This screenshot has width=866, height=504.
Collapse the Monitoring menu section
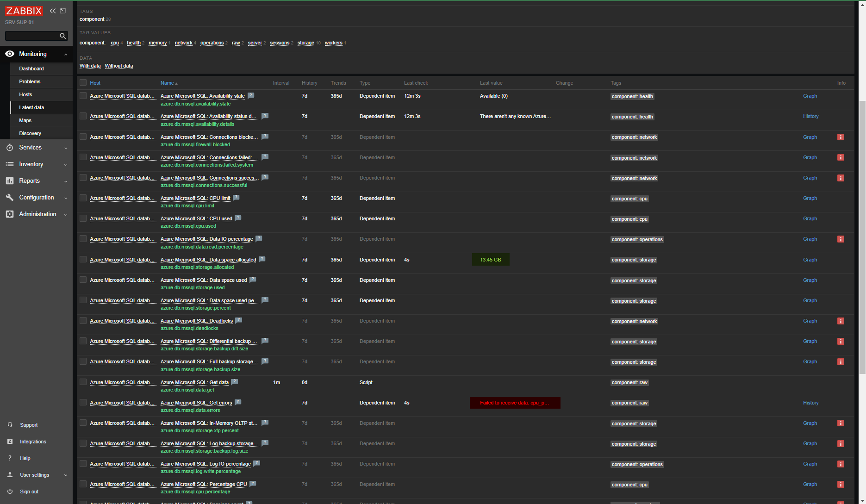(66, 54)
